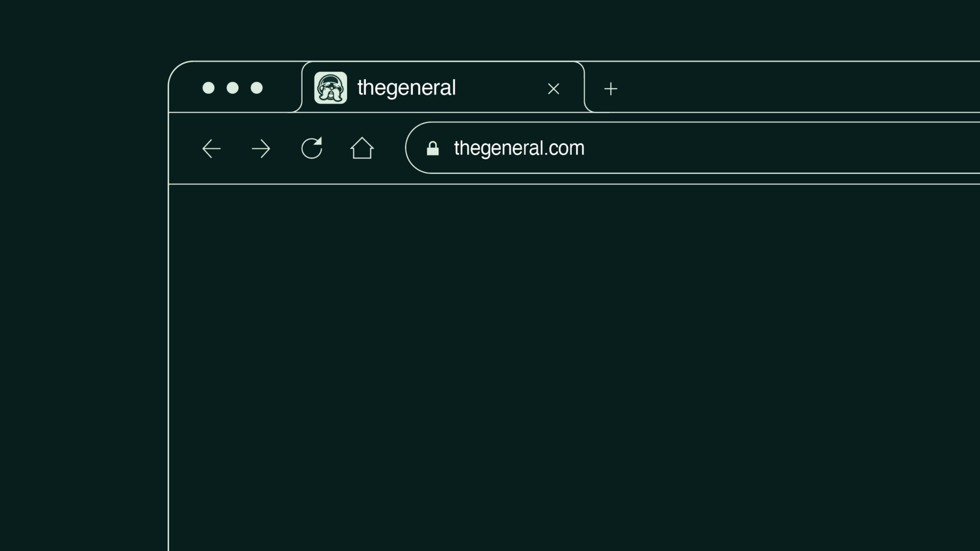Focus the address bar's empty right area
Image resolution: width=980 pixels, height=551 pixels.
click(781, 148)
